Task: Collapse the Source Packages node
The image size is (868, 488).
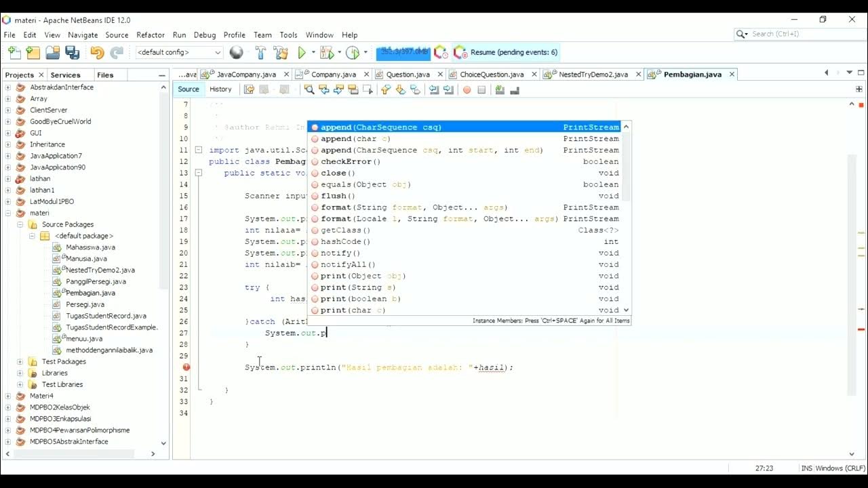Action: point(20,224)
